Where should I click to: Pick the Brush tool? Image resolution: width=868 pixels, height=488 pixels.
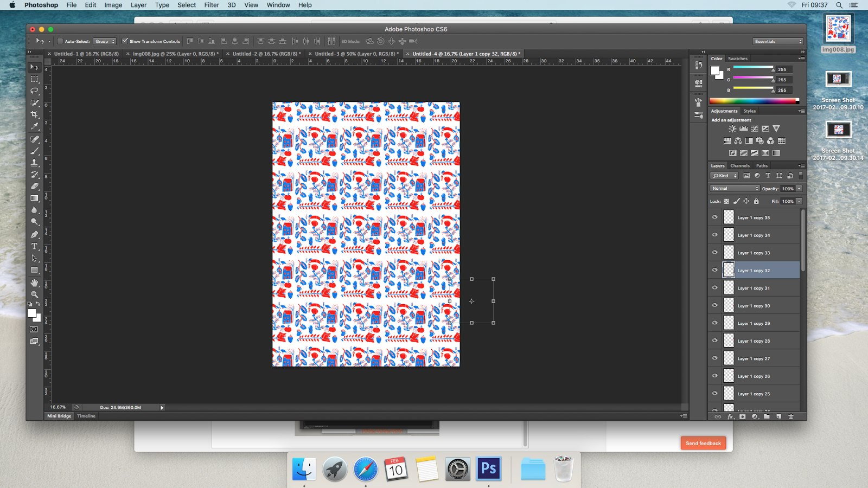point(34,151)
